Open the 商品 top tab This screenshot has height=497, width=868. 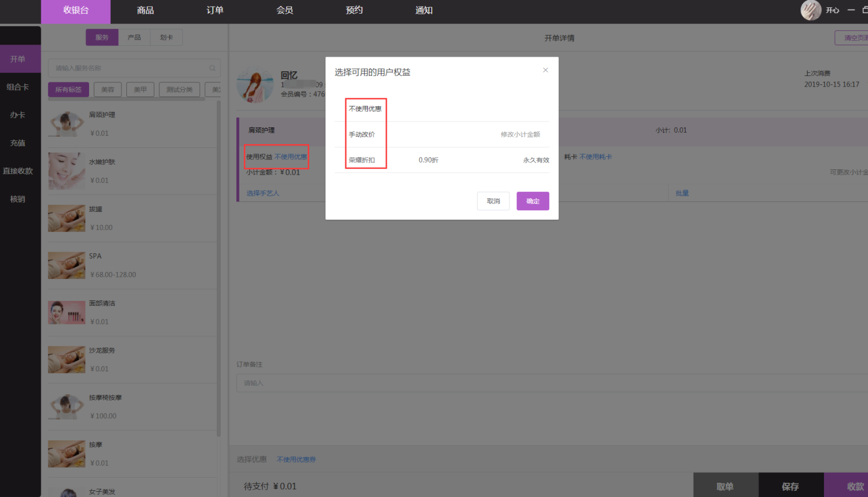click(x=145, y=10)
